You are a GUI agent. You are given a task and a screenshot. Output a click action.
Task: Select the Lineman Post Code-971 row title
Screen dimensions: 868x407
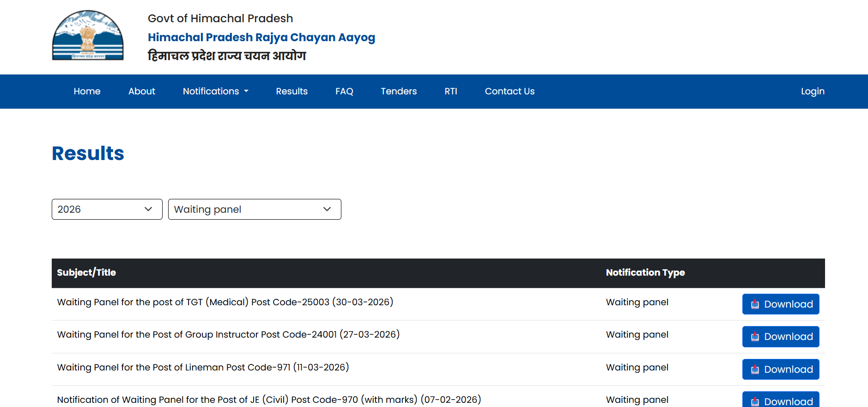tap(203, 367)
